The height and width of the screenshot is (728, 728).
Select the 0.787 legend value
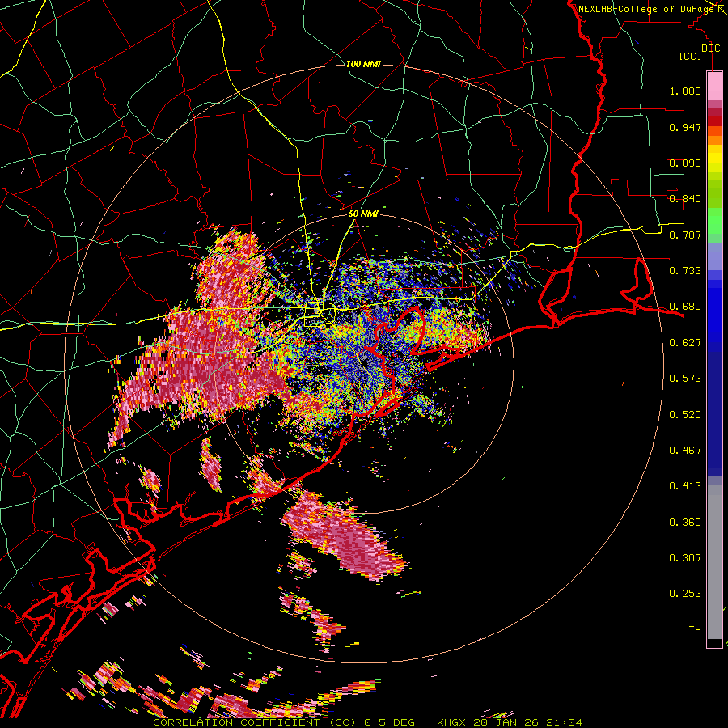685,235
